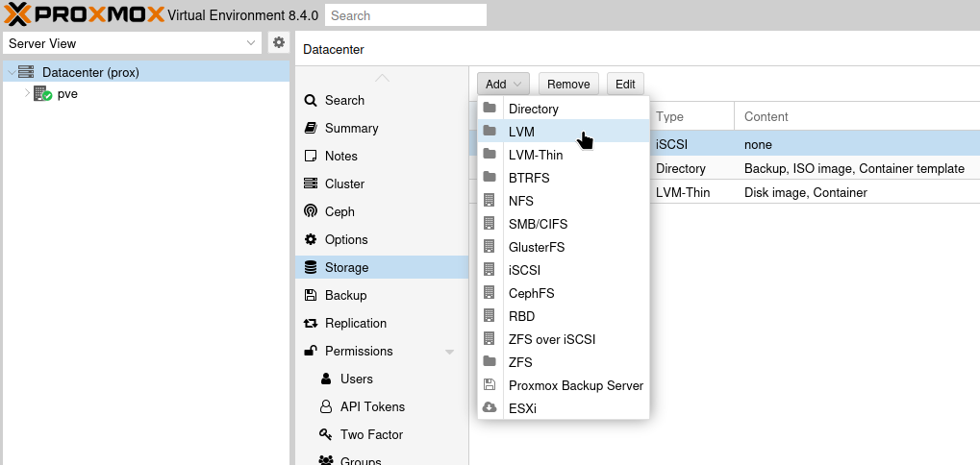This screenshot has height=465, width=980.
Task: Choose ZFS over iSCSI option
Action: 564,339
